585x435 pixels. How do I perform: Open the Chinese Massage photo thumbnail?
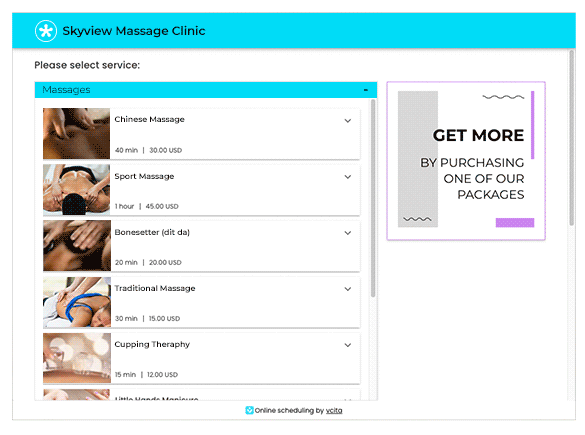(x=76, y=134)
